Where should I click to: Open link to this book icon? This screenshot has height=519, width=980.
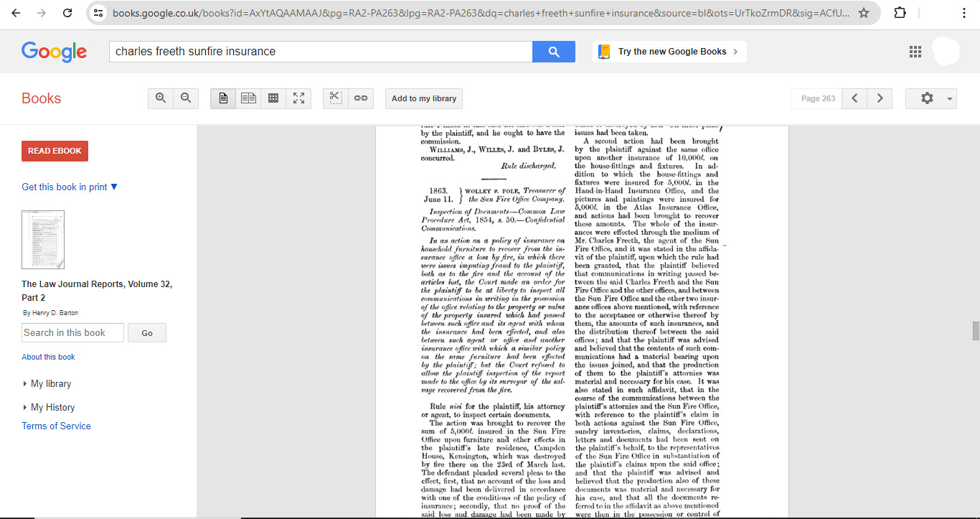pos(361,98)
